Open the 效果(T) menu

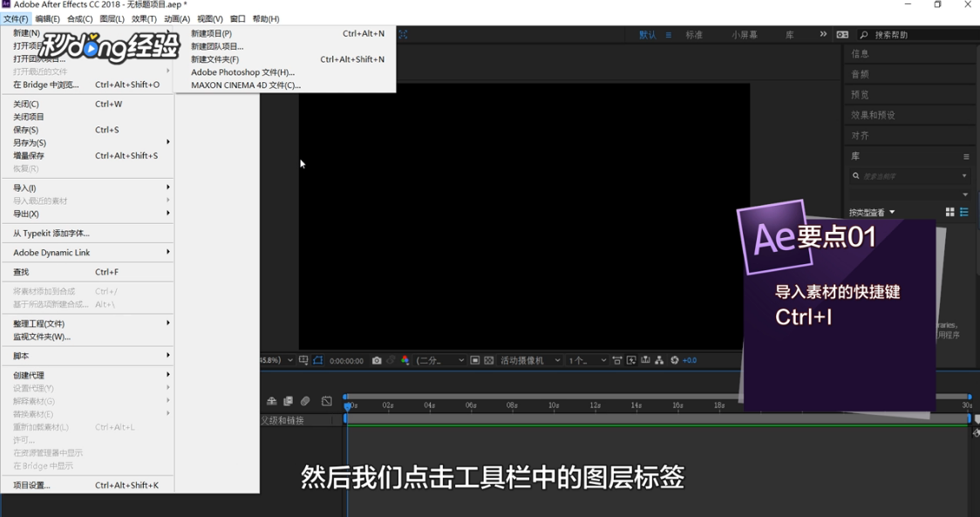(144, 19)
